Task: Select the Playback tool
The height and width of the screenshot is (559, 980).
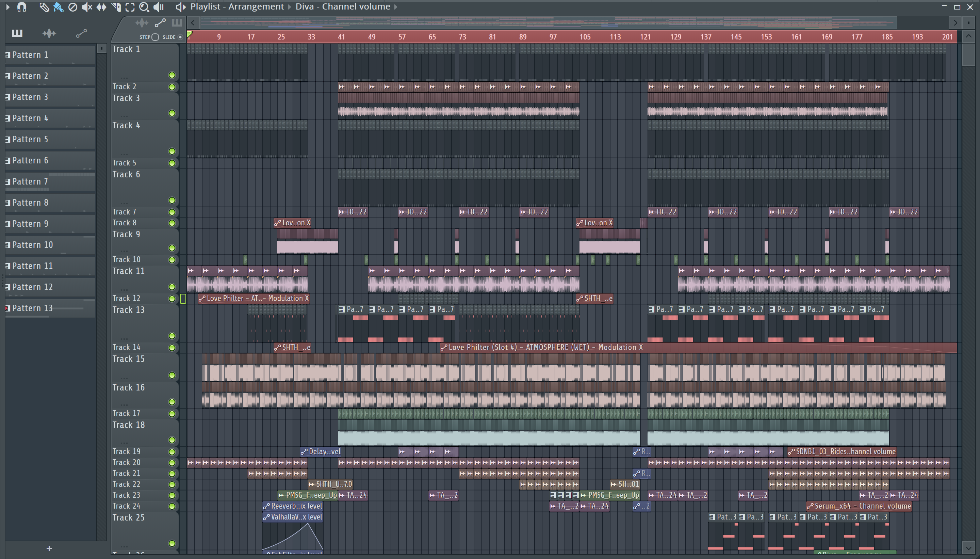Action: pos(159,7)
